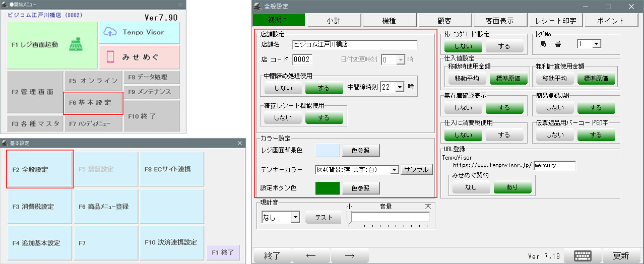Open the 中間締時刻 hour dropdown
Screen dimensions: 644x264
point(400,87)
